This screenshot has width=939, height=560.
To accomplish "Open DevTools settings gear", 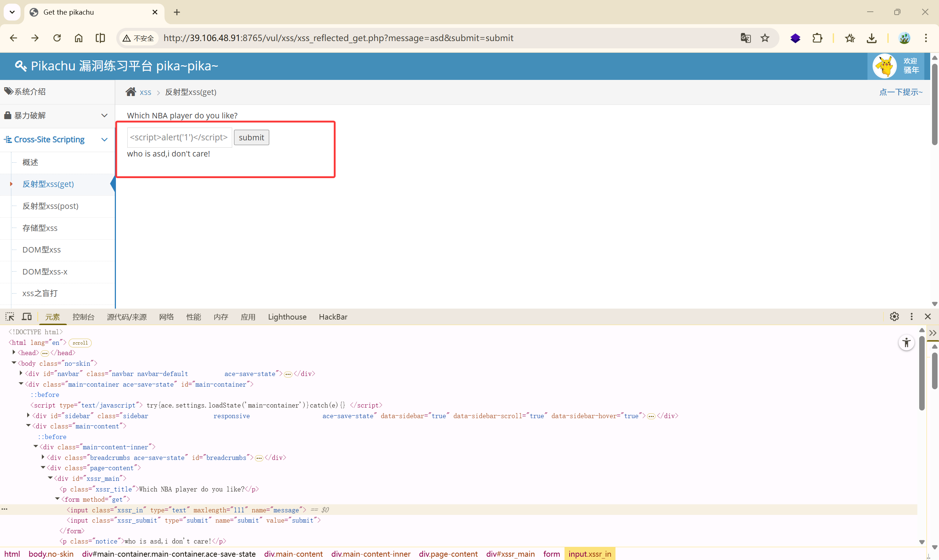I will coord(894,317).
